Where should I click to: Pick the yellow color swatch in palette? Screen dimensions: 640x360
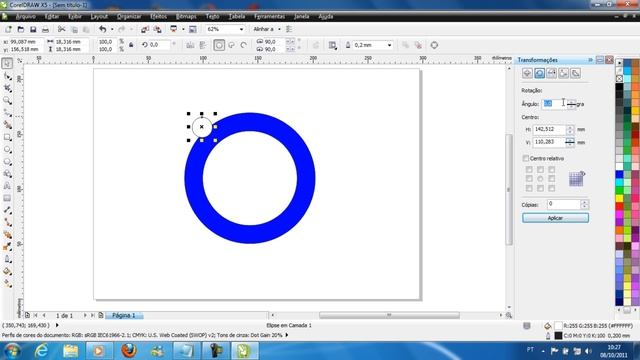tap(620, 198)
